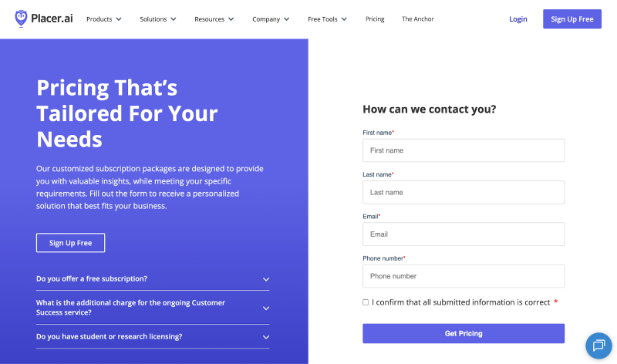Click the Login link
The height and width of the screenshot is (364, 617).
(518, 19)
